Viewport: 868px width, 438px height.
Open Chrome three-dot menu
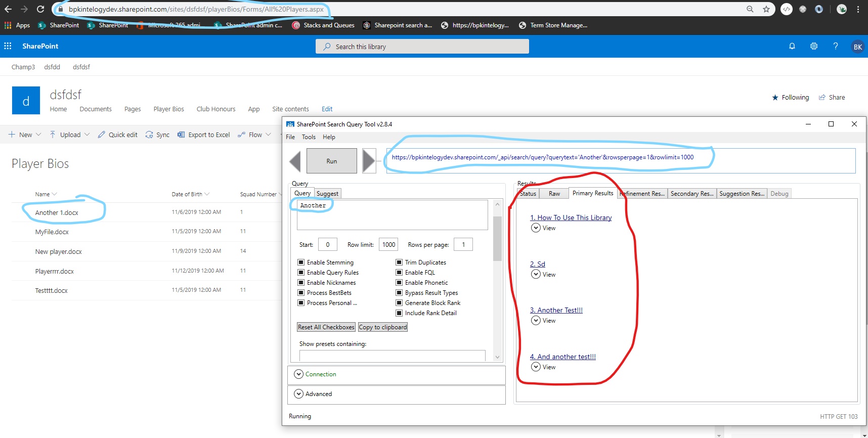coord(858,9)
